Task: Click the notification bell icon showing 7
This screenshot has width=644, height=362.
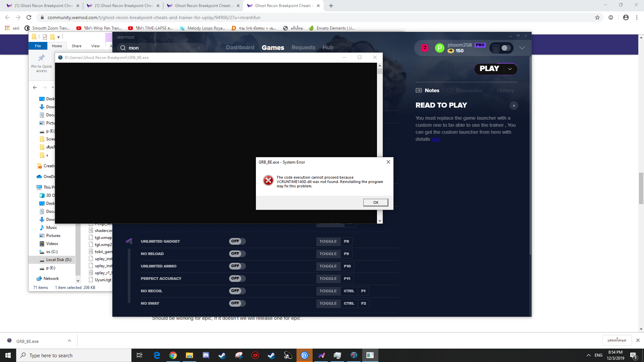Action: point(425,48)
